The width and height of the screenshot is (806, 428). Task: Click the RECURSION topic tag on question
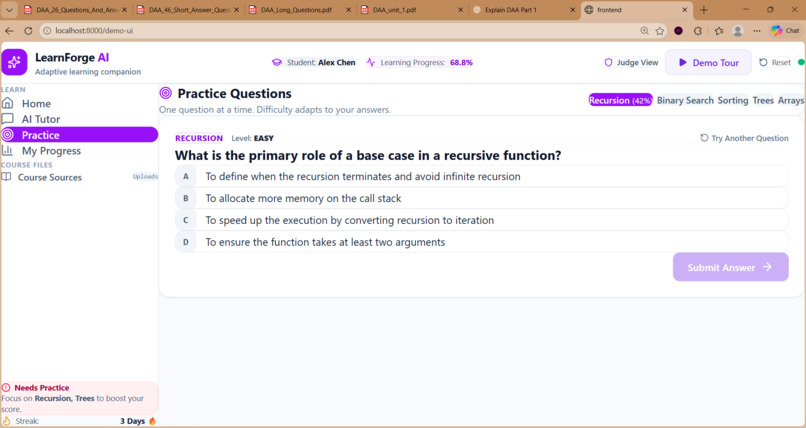199,138
